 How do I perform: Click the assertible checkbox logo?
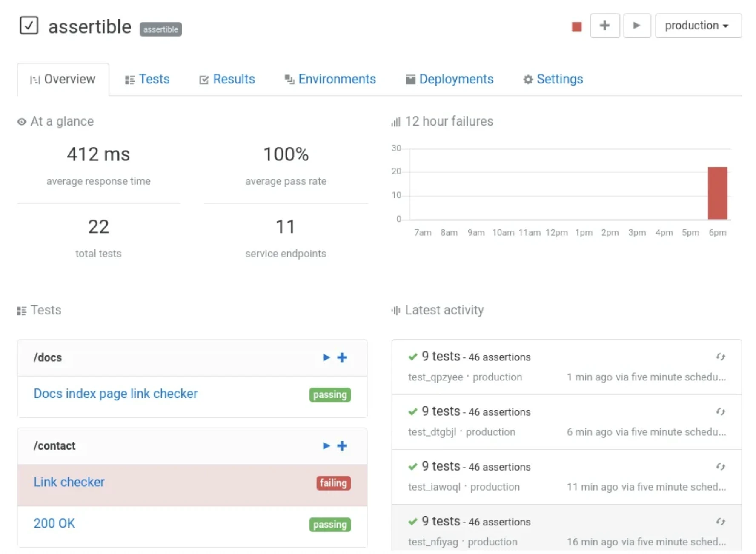29,26
